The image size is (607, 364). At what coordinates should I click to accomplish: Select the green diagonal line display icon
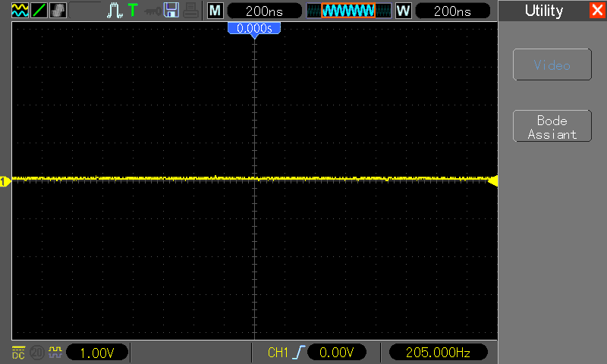39,10
